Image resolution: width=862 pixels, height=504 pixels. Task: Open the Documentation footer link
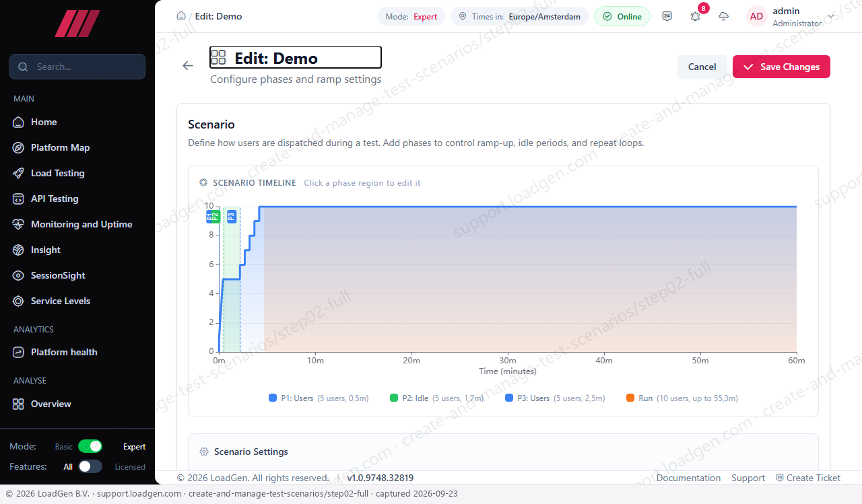tap(688, 478)
